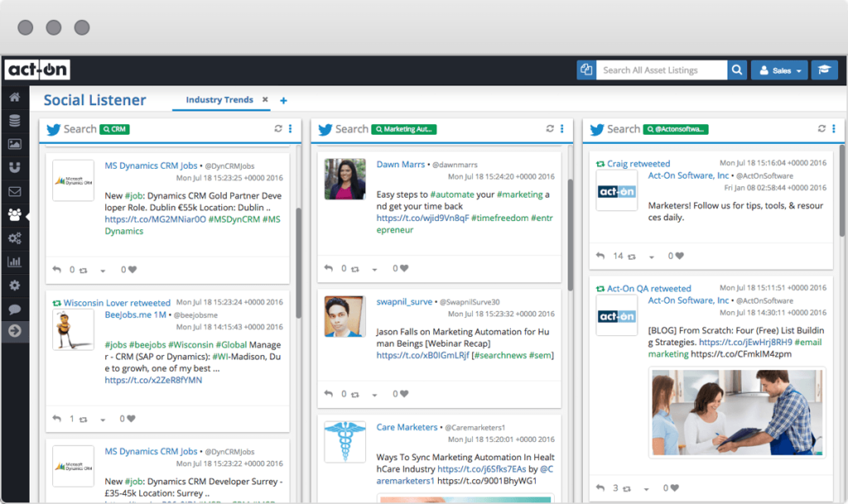The height and width of the screenshot is (504, 848).
Task: Refresh the Marketing Automation search column
Action: [x=549, y=129]
